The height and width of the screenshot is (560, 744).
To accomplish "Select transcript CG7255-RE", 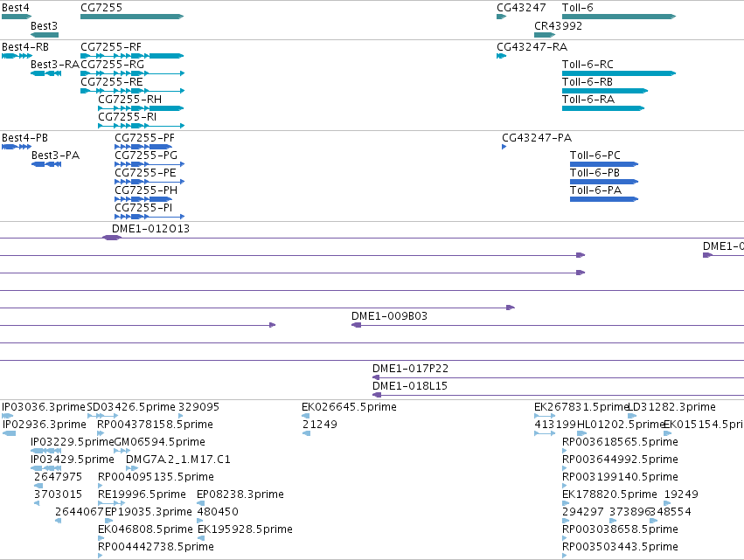I will click(x=132, y=91).
